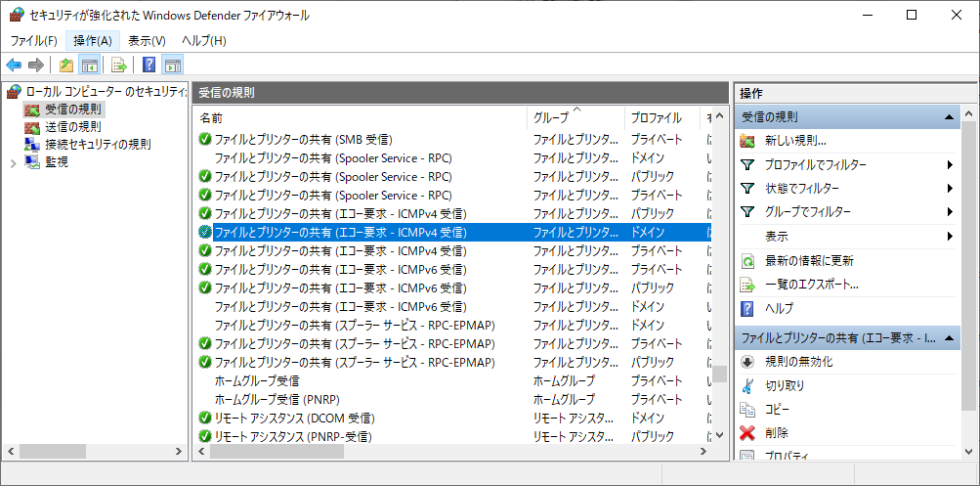Choose 最新の情報に更新 action
This screenshot has width=980, height=486.
pos(809,261)
